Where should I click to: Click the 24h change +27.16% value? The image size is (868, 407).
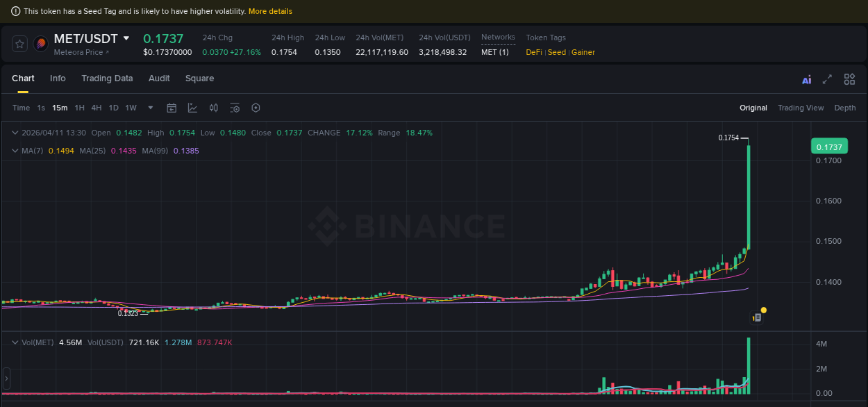[245, 52]
